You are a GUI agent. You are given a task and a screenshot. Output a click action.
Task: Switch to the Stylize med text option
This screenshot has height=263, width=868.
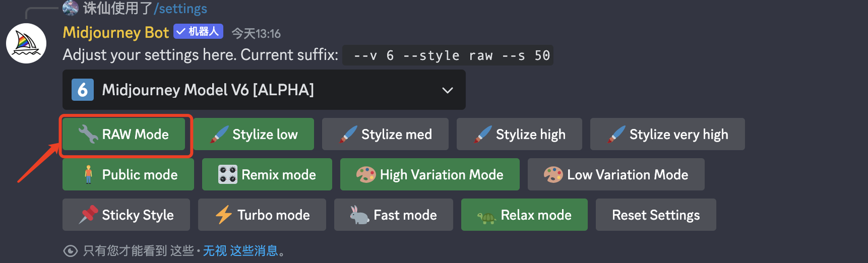tap(397, 134)
